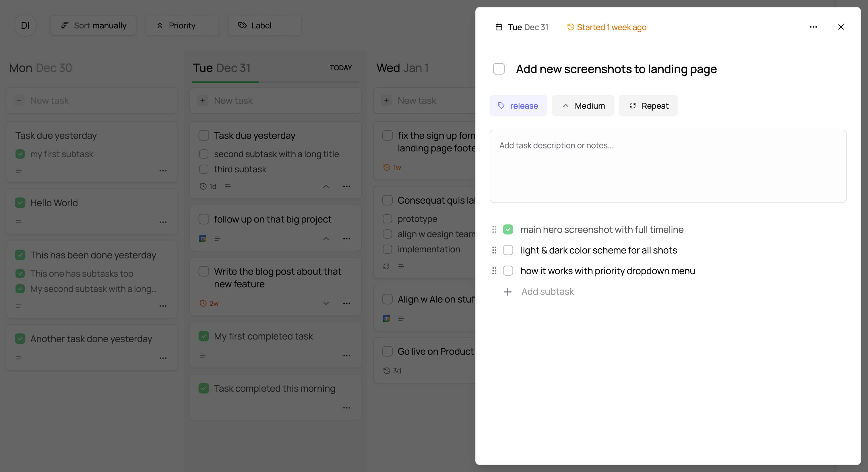Screen dimensions: 868x472
Task: Click notes icon on My first completed task
Action: tap(203, 356)
